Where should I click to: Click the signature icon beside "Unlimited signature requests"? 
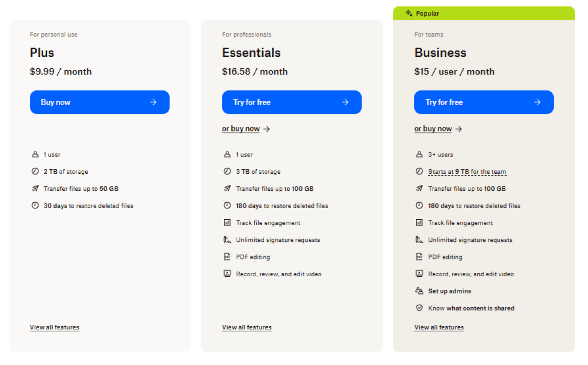[227, 239]
